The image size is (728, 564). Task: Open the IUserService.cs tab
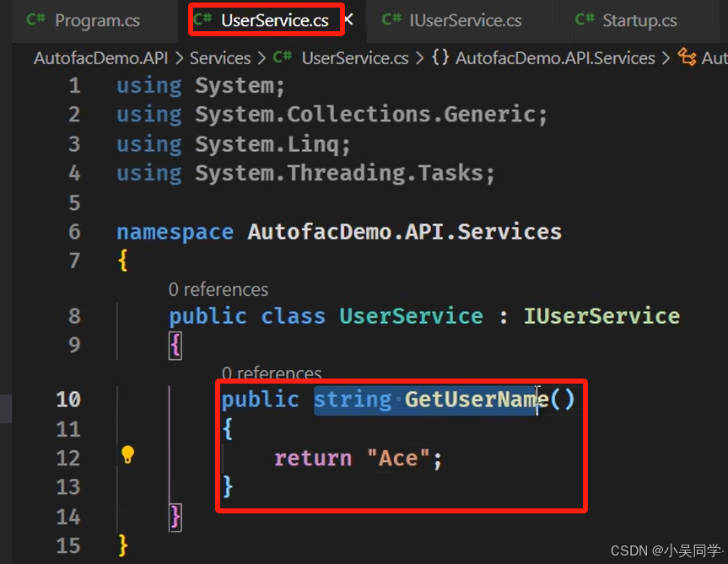pos(464,21)
